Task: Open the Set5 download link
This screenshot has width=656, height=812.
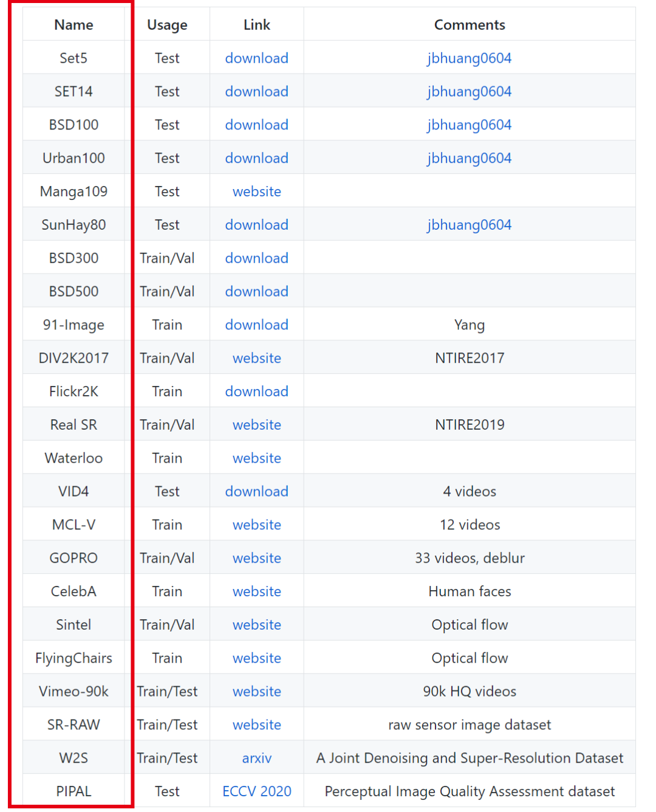Action: pyautogui.click(x=256, y=58)
